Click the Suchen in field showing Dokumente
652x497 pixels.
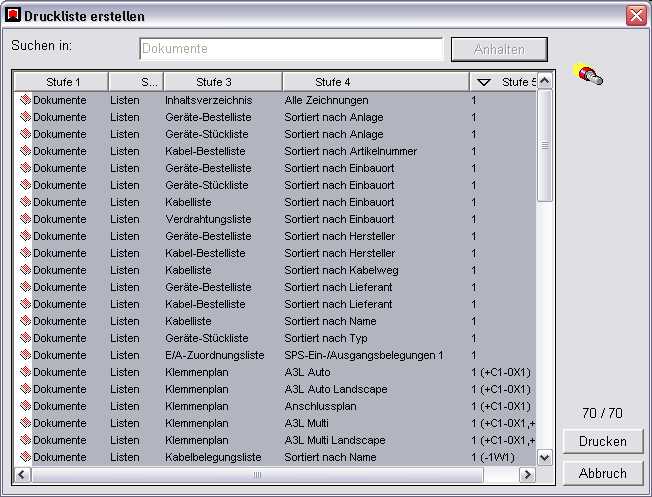point(291,49)
